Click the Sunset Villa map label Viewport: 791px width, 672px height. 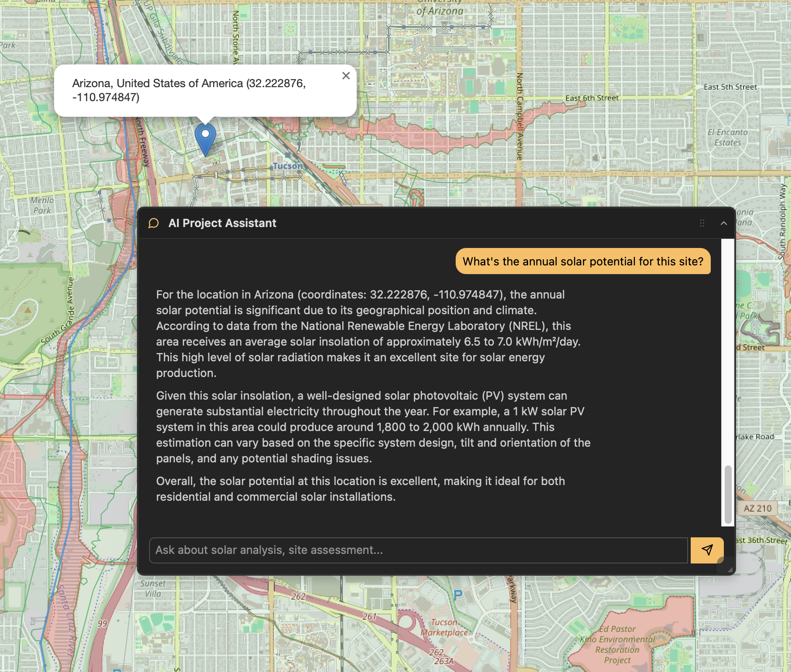153,588
